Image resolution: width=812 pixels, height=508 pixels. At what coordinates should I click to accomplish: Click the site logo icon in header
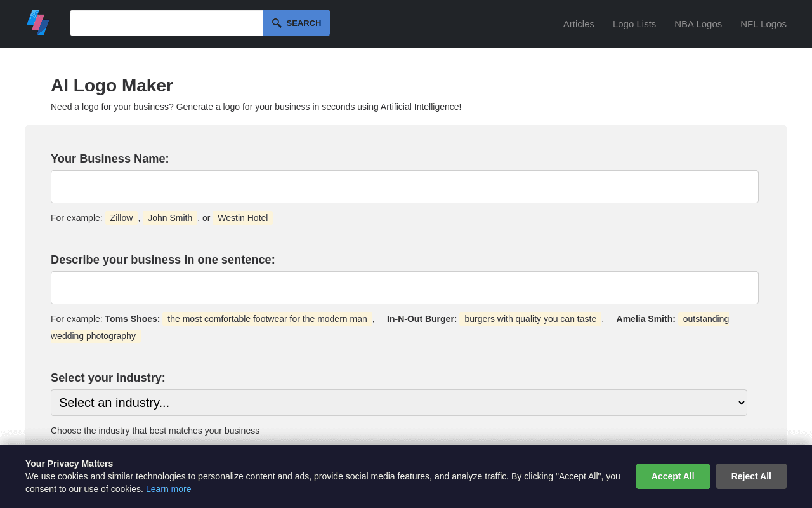[x=38, y=22]
